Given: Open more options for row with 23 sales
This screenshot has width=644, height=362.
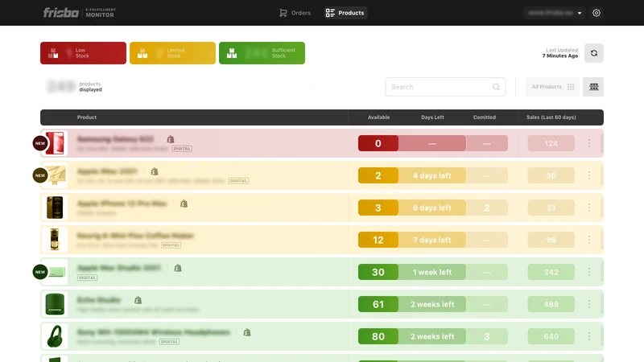Looking at the screenshot, I should tap(589, 208).
